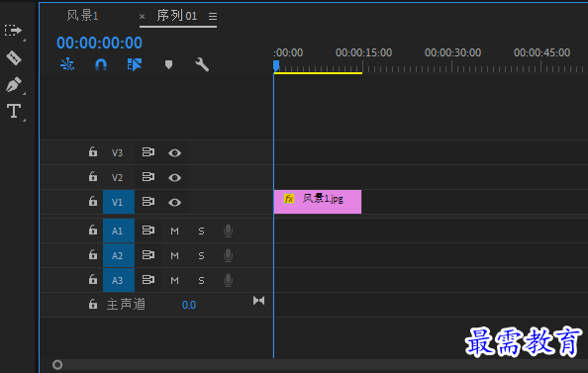This screenshot has height=373, width=588.
Task: Toggle V1 track targeting
Action: [119, 202]
